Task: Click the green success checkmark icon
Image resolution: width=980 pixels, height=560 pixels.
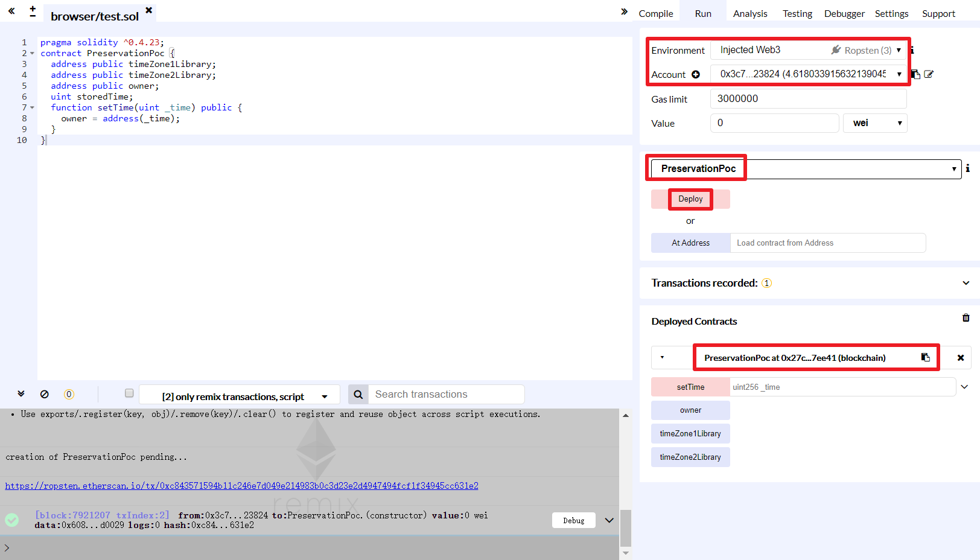Action: coord(11,520)
